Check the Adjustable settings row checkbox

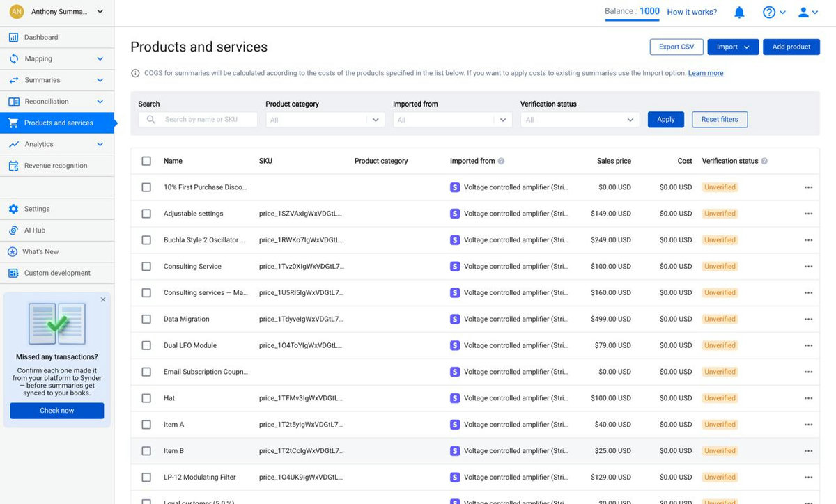tap(146, 214)
